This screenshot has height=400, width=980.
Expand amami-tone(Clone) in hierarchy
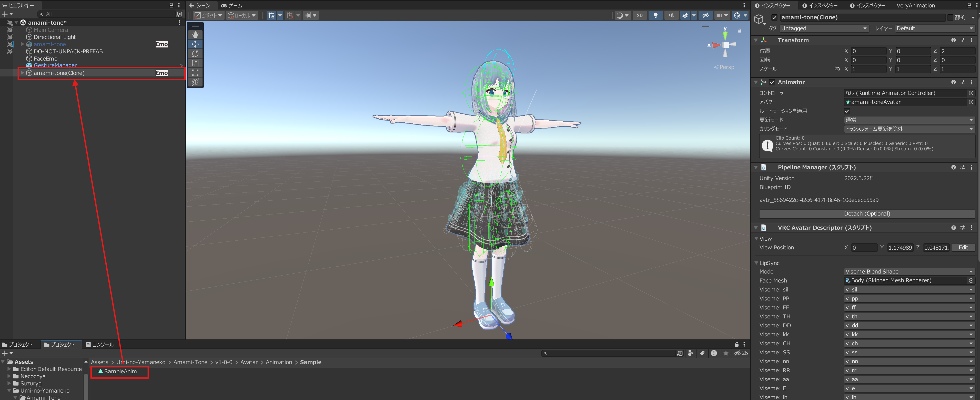pyautogui.click(x=23, y=73)
